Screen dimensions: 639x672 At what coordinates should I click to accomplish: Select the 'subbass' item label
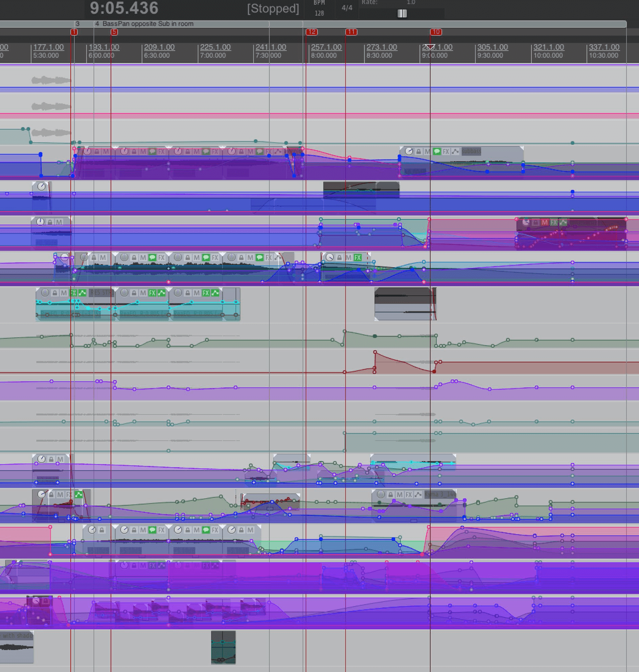(x=472, y=151)
